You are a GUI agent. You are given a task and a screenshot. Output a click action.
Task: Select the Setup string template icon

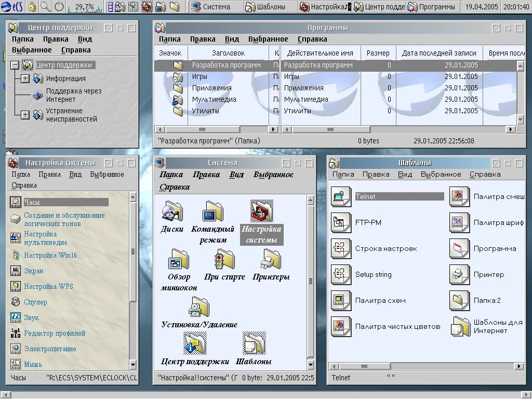click(341, 274)
